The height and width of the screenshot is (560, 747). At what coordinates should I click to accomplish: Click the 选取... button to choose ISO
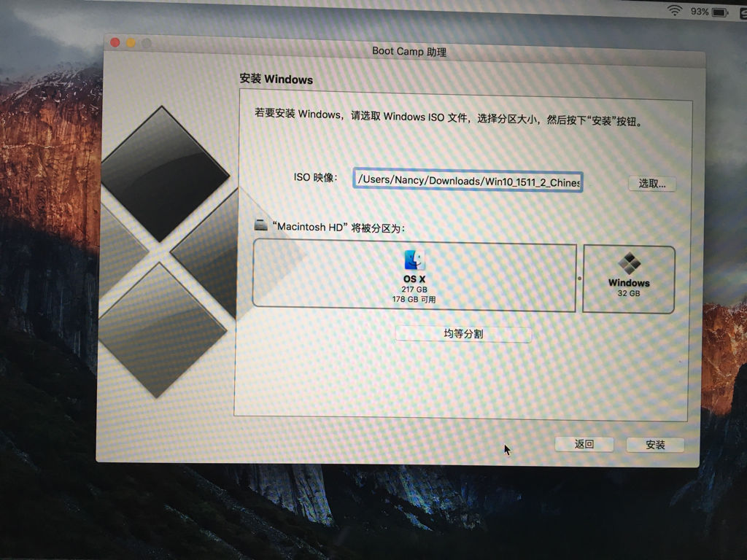(651, 183)
